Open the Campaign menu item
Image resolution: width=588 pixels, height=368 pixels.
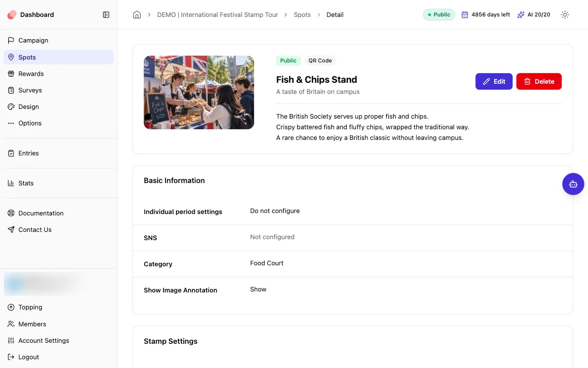click(59, 41)
